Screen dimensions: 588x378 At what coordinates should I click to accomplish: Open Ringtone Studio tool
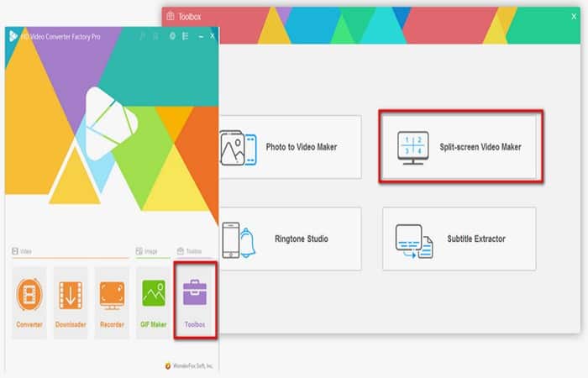[291, 239]
